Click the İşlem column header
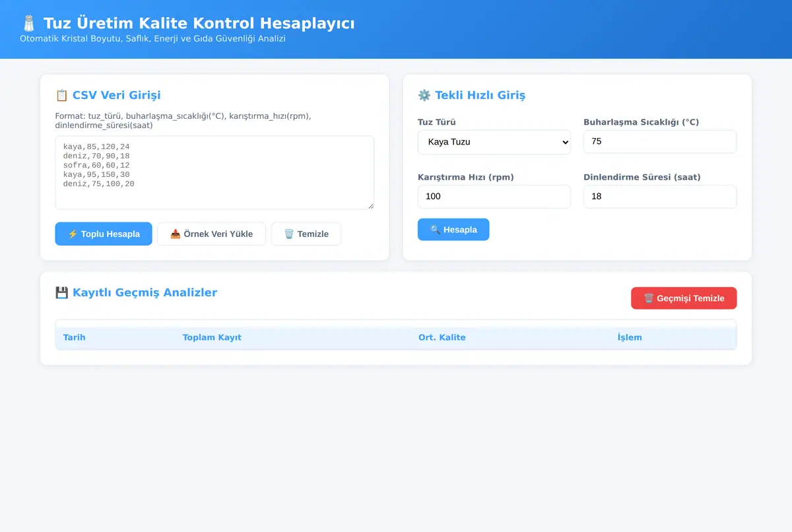 (630, 337)
